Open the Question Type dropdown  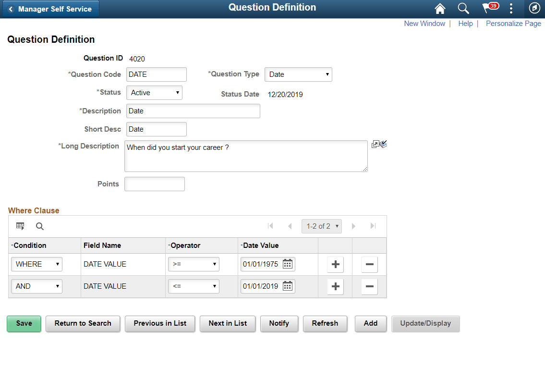298,74
